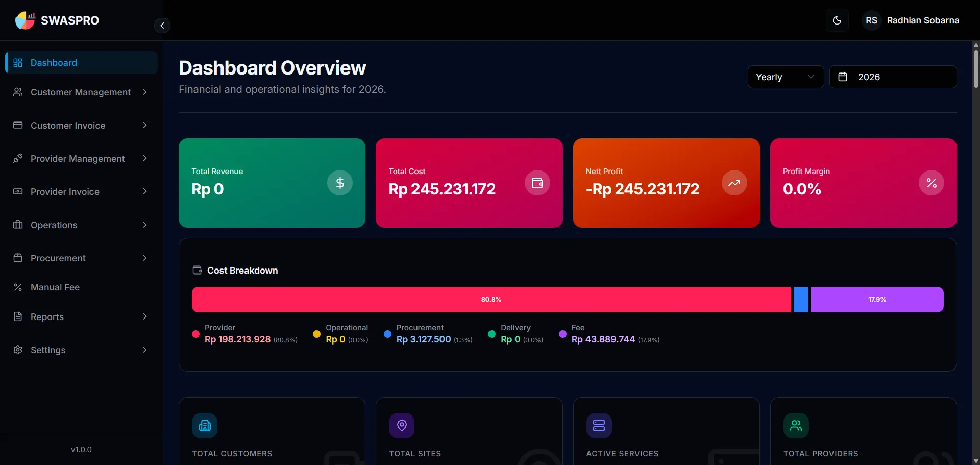This screenshot has width=980, height=465.
Task: Click the blue Procurement bar segment
Action: pyautogui.click(x=801, y=300)
